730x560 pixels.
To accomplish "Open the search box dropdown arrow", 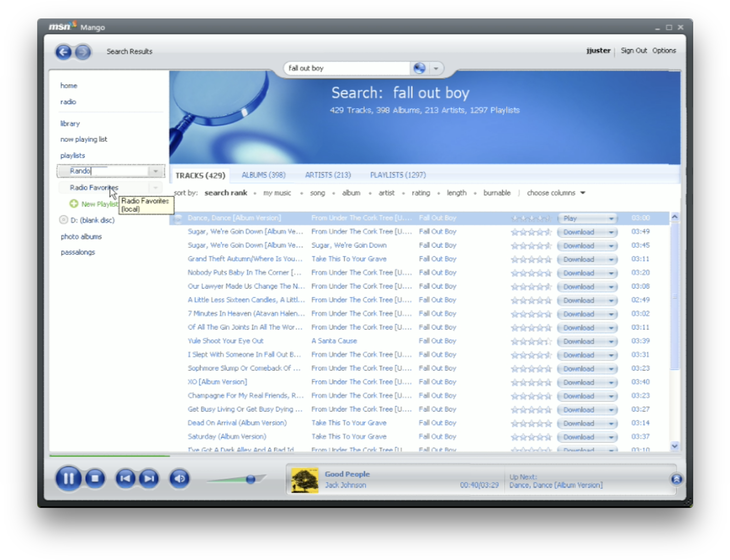I will click(x=436, y=69).
